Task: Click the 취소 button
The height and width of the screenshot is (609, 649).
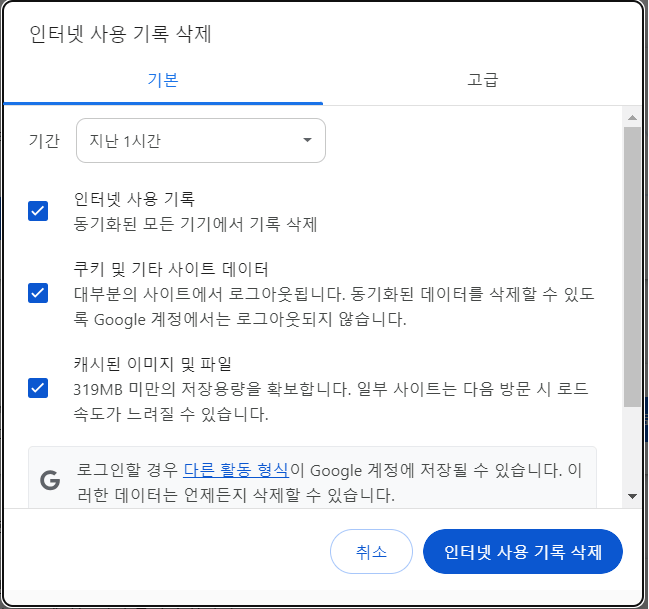Action: [x=371, y=551]
